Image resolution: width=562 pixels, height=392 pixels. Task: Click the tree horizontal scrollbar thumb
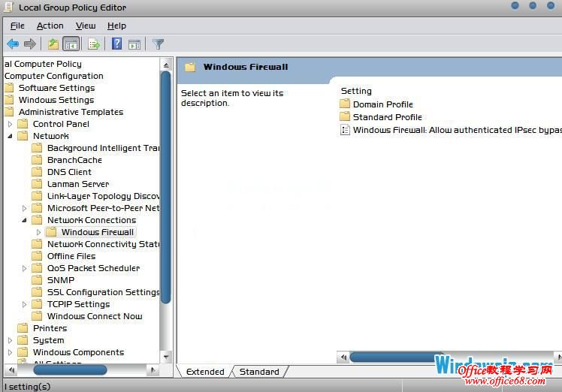click(x=70, y=369)
